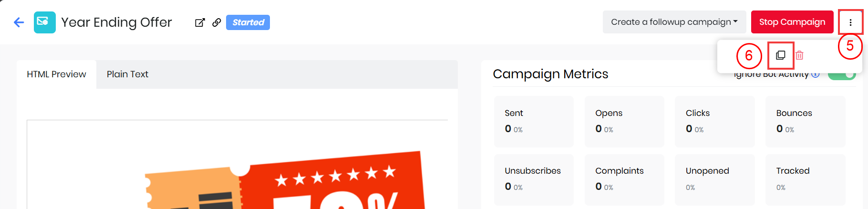
Task: Expand Create a followup campaign dropdown
Action: (674, 22)
